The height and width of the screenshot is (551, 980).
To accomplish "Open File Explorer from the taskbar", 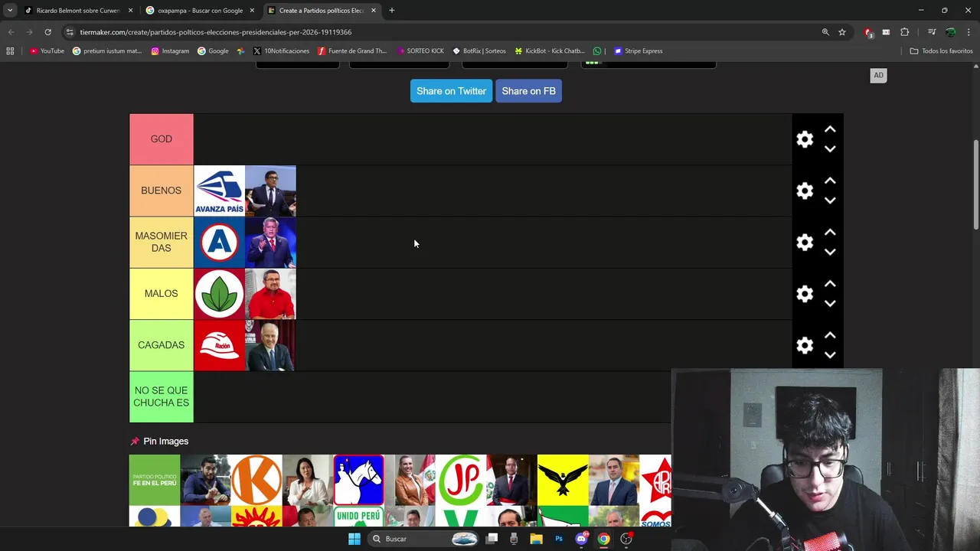I will coord(536,539).
